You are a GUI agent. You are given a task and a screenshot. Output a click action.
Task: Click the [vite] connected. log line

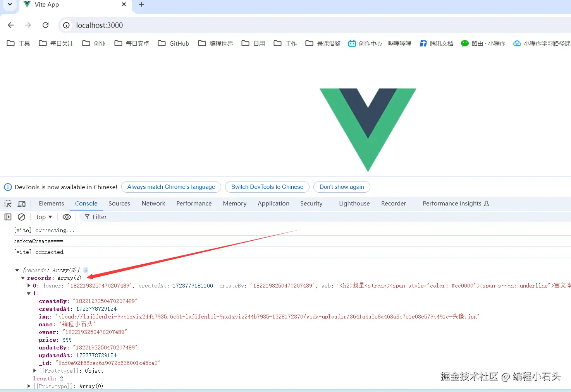[x=40, y=252]
